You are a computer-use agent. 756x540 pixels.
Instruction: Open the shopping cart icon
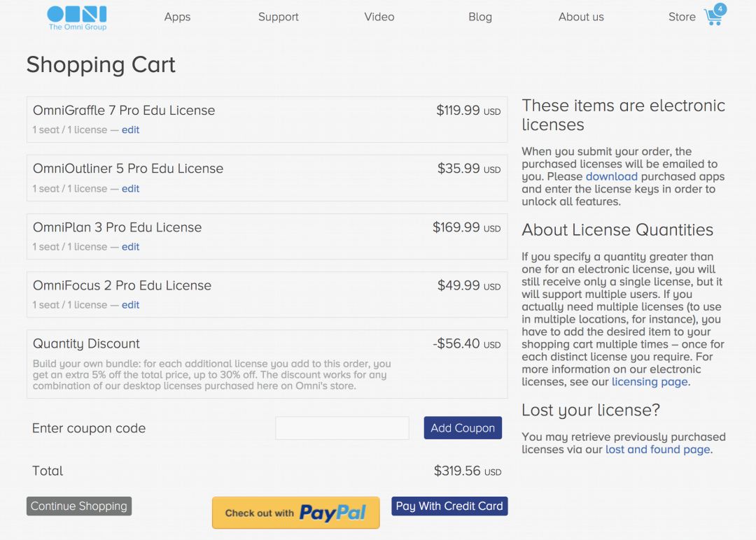(714, 16)
